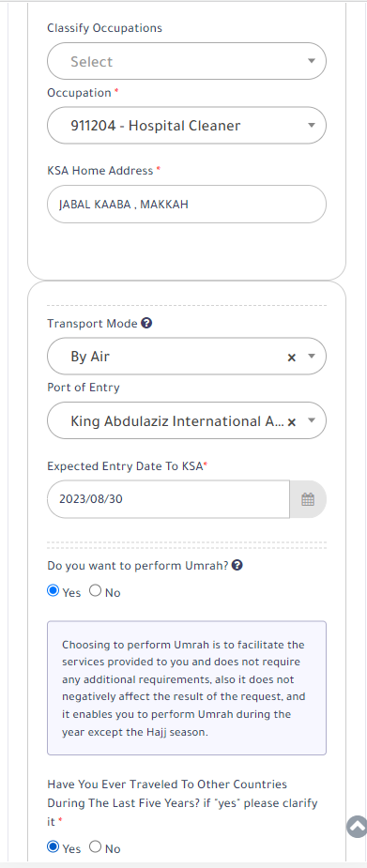
Task: Click the scroll-to-top arrow icon
Action: [x=357, y=827]
